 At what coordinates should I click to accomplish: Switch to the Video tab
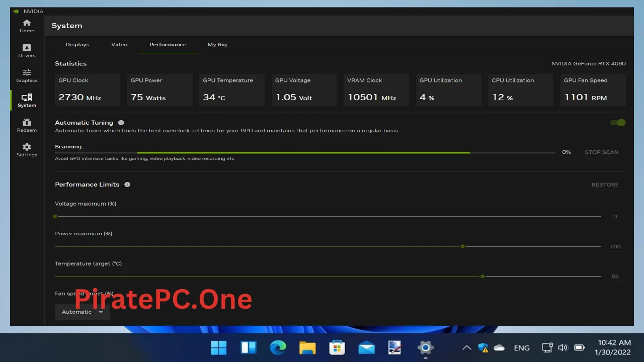(119, 45)
